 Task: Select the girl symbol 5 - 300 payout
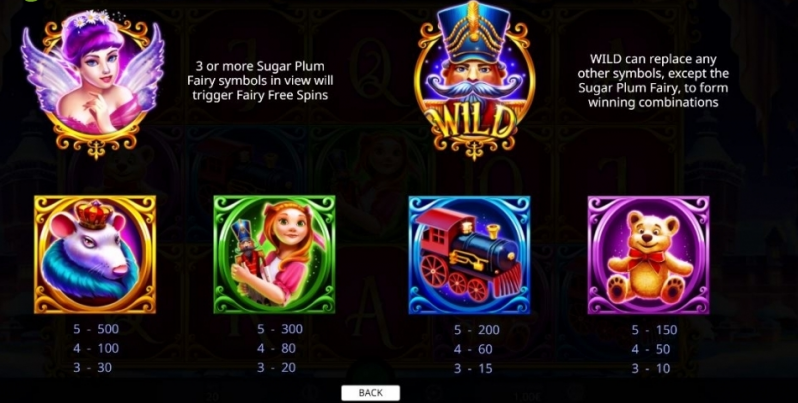[x=279, y=329]
